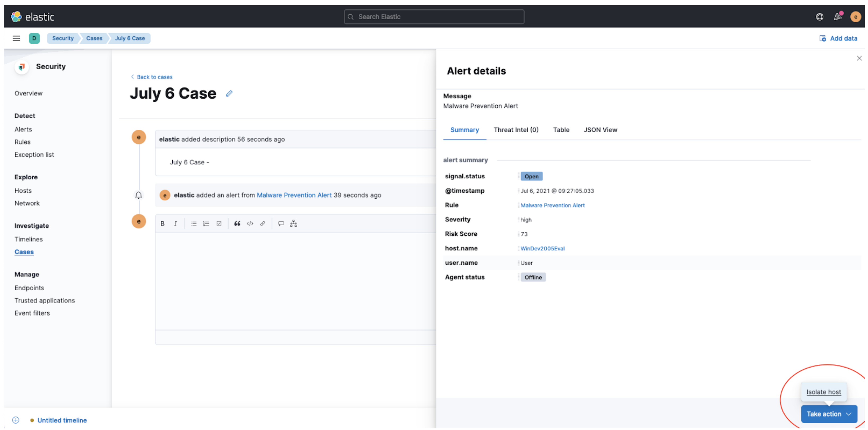Click the italic formatting icon

point(175,223)
